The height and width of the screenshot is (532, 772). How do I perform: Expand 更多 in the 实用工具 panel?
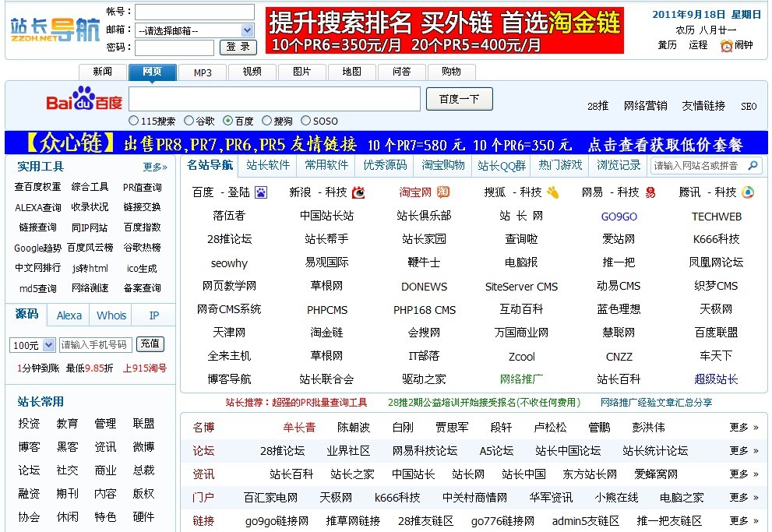tap(155, 167)
